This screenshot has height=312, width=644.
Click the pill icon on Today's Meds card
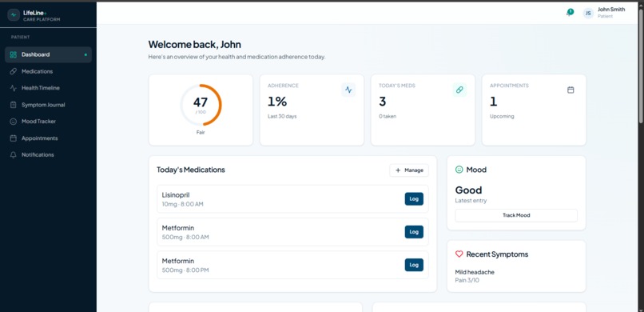coord(459,90)
